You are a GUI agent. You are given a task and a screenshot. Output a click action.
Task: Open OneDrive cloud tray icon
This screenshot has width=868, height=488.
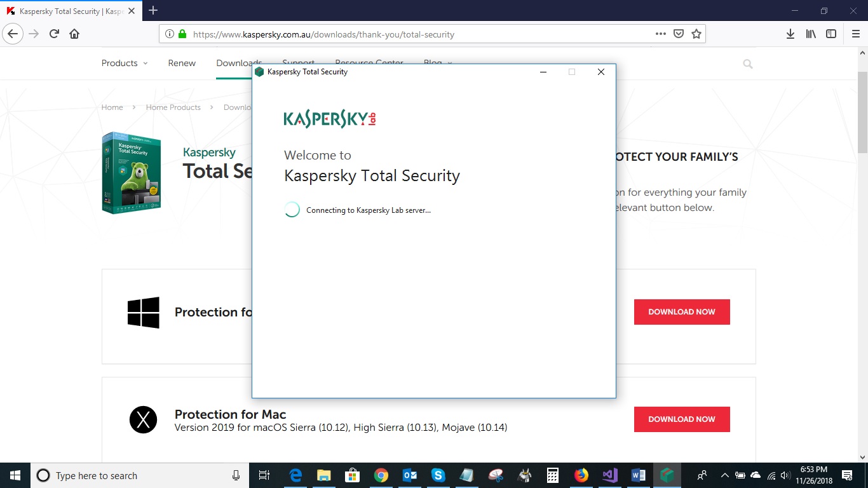pyautogui.click(x=756, y=475)
